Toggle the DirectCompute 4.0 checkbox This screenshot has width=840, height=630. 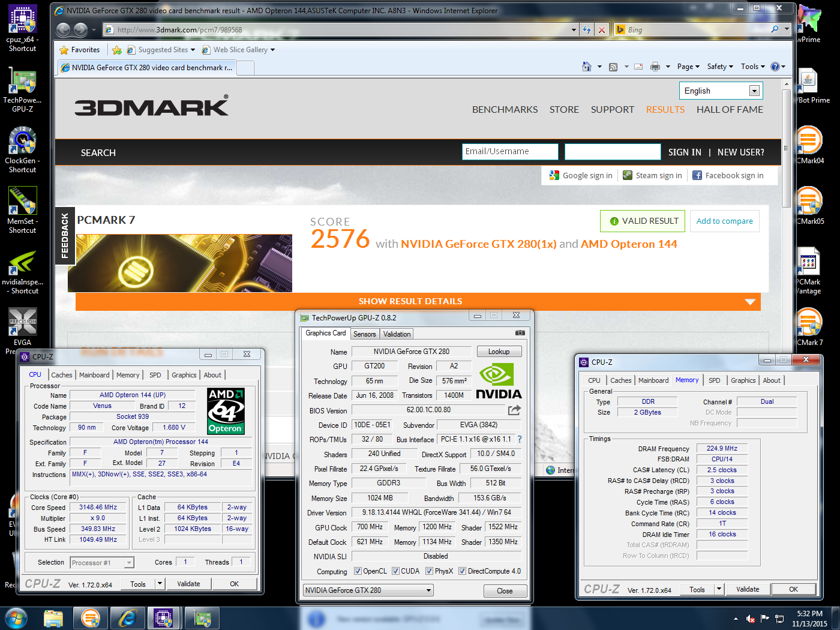tap(462, 571)
